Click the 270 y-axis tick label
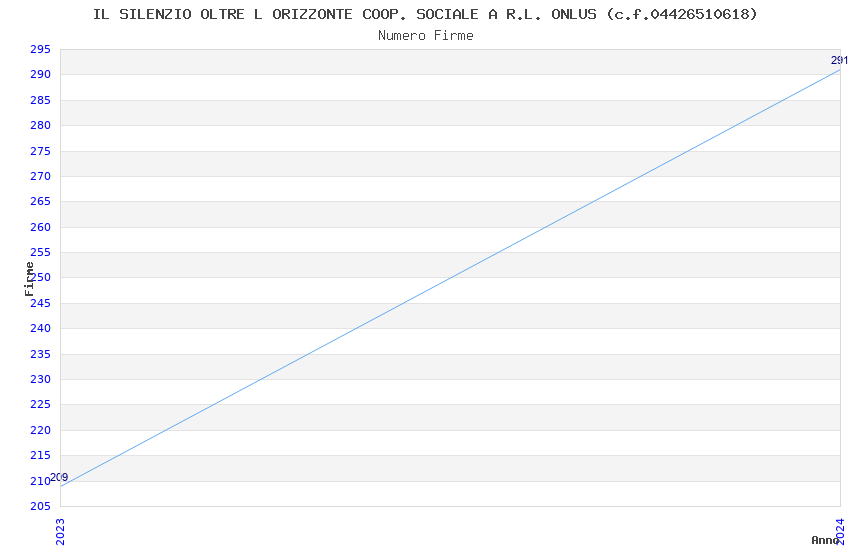The image size is (850, 550). [41, 176]
